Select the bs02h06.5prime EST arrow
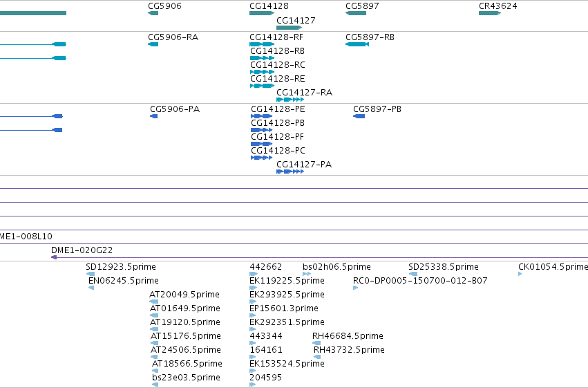588x388 pixels. click(x=307, y=274)
